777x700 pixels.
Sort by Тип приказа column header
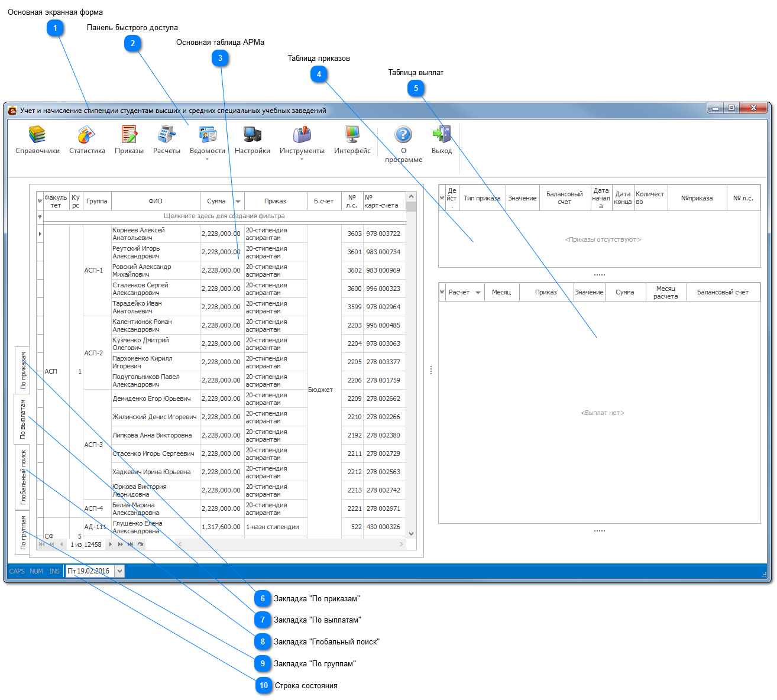click(x=482, y=198)
